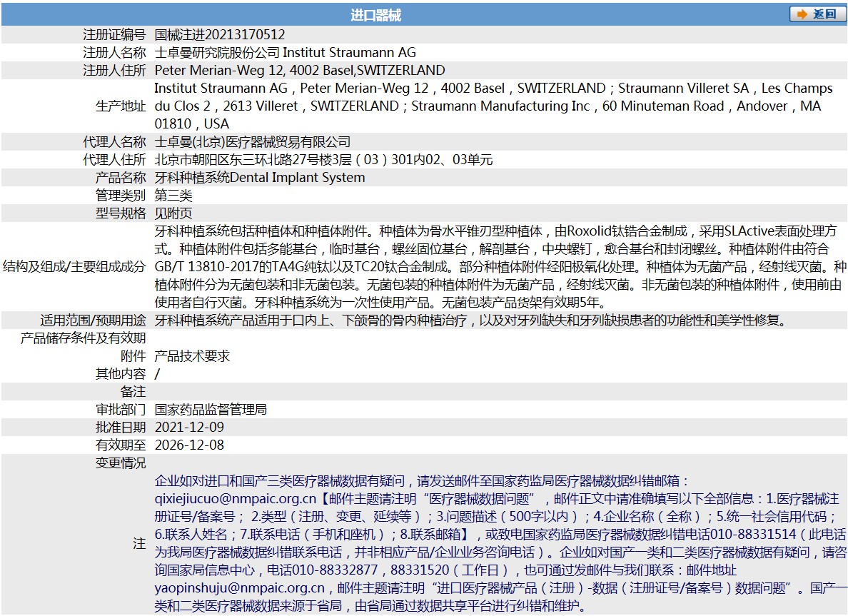Click the 注册人名称 label
Viewport: 848px width, 616px height.
point(114,52)
